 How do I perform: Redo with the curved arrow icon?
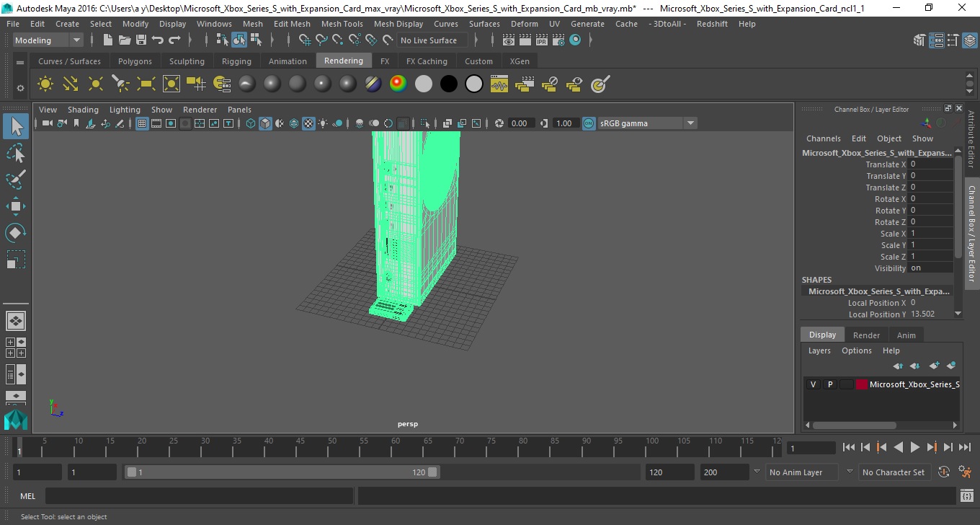click(174, 40)
